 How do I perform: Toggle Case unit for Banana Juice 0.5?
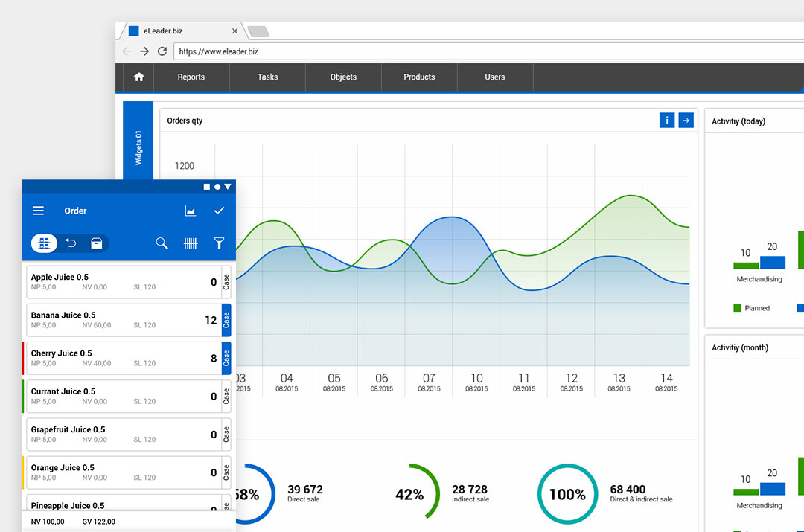coord(226,321)
